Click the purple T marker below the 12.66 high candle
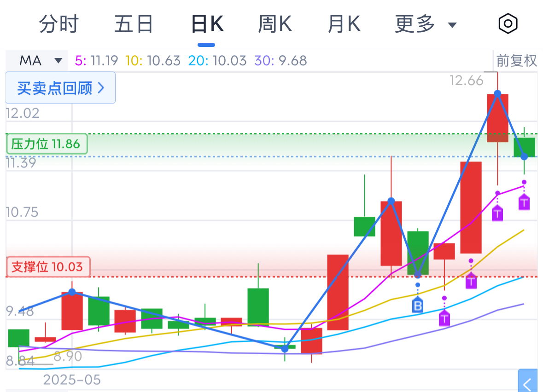 497,213
